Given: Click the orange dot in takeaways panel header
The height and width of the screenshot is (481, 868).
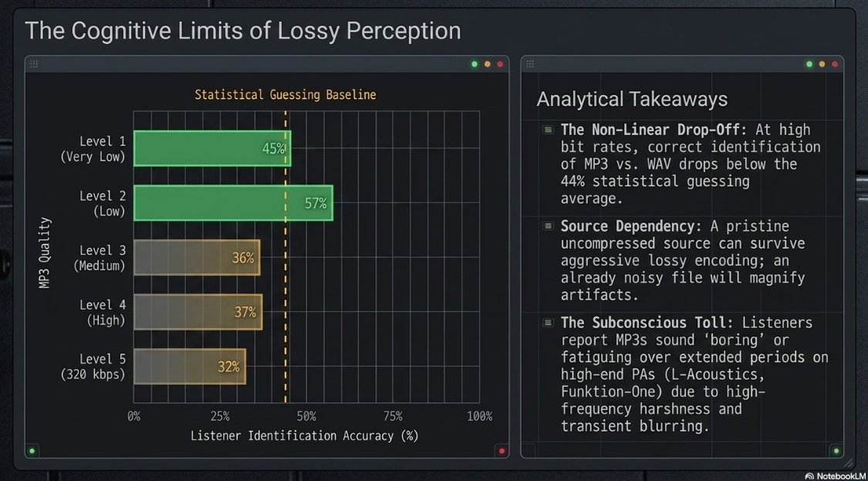Looking at the screenshot, I should 822,64.
